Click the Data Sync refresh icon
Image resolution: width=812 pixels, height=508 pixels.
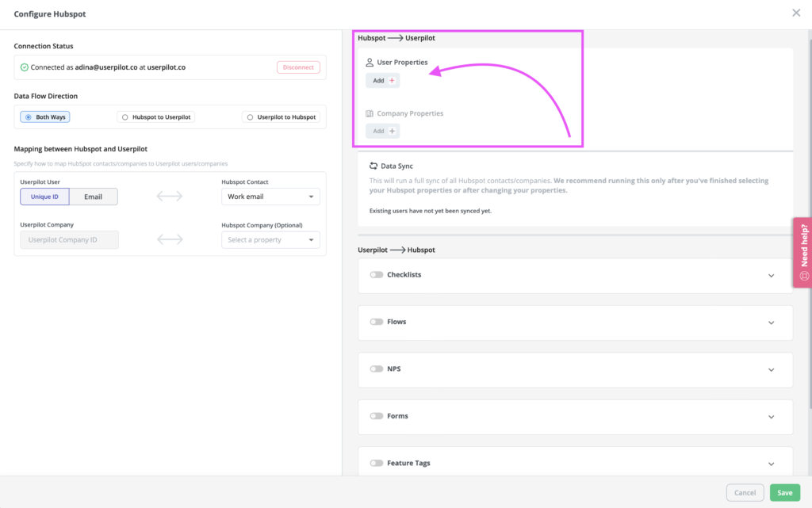pyautogui.click(x=373, y=166)
